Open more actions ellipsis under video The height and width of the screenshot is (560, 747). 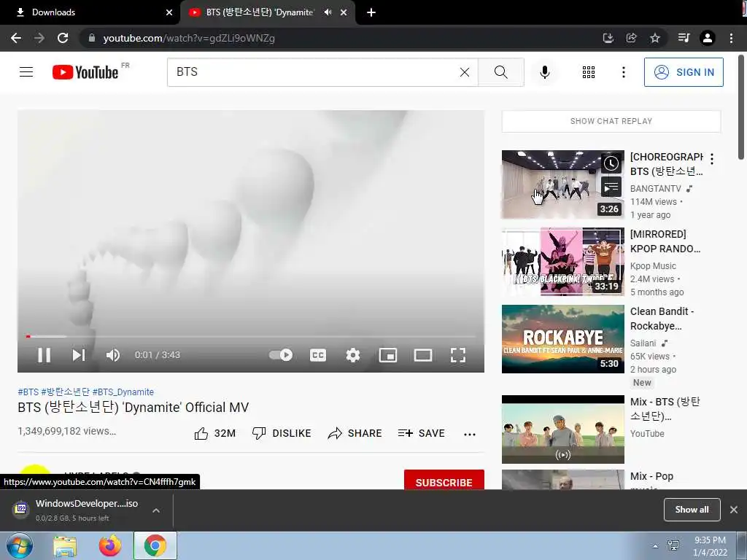tap(470, 434)
